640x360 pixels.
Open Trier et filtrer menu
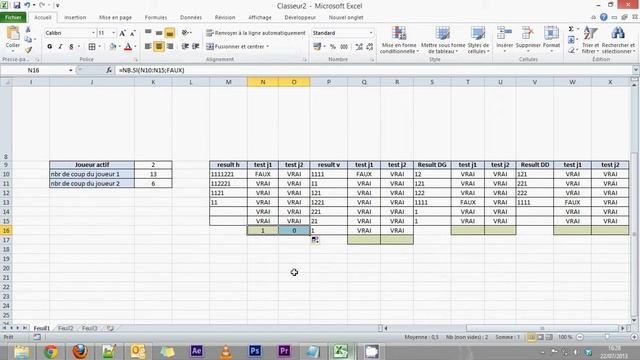tap(590, 40)
